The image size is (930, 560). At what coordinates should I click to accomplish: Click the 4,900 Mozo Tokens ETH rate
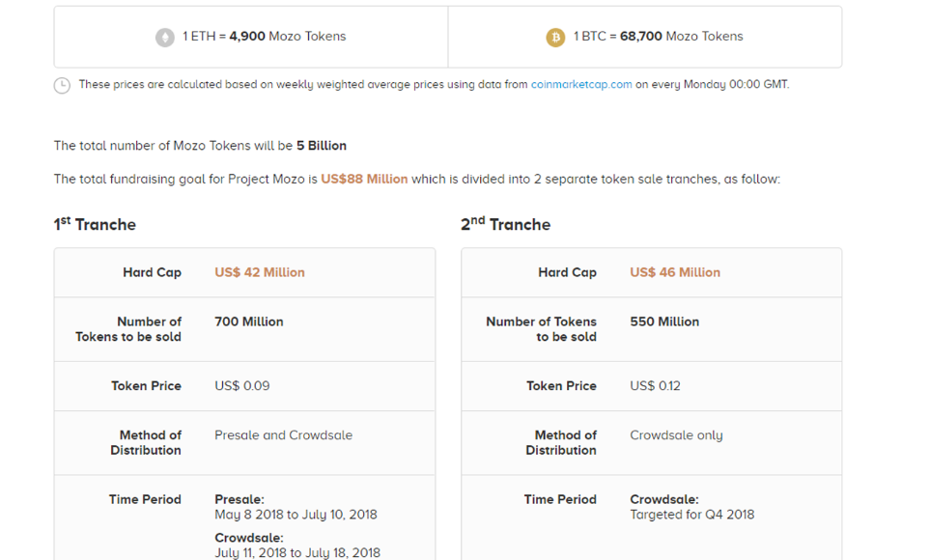[x=287, y=37]
